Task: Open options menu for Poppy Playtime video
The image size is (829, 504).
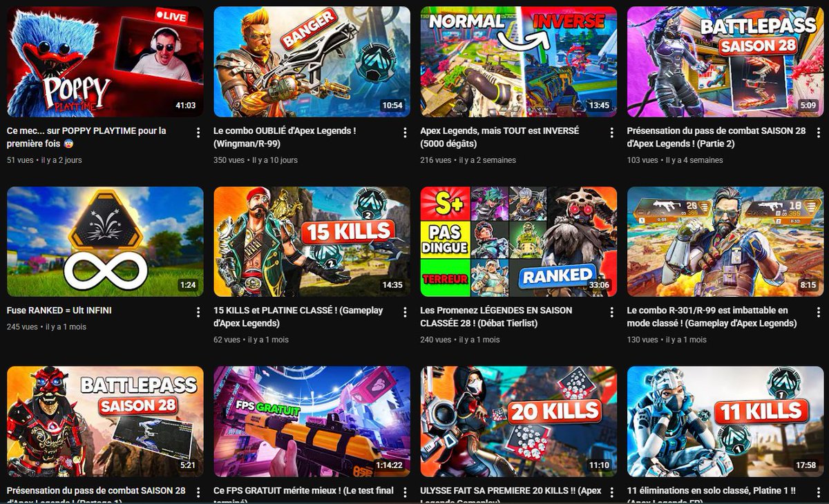Action: click(x=198, y=132)
